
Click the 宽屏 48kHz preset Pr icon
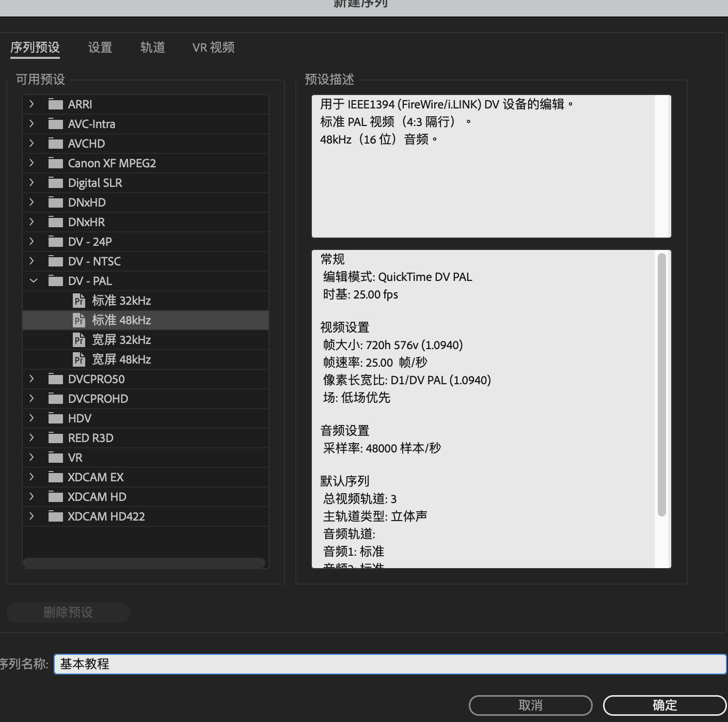tap(79, 359)
